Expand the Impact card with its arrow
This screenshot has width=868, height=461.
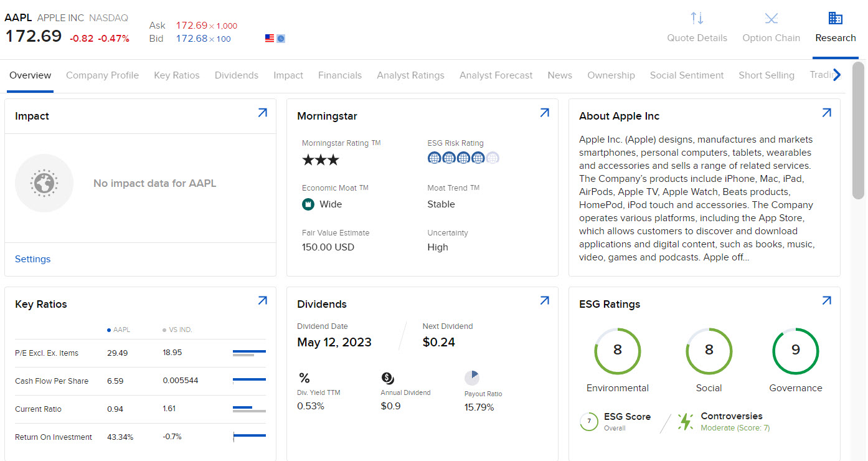[x=262, y=113]
